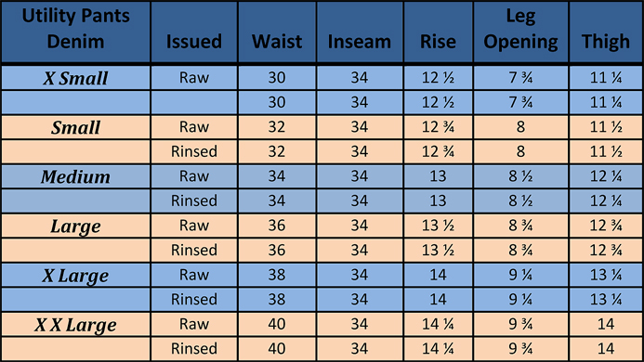The height and width of the screenshot is (362, 644).
Task: Click the waist value 40 in Raw row
Action: pyautogui.click(x=277, y=324)
